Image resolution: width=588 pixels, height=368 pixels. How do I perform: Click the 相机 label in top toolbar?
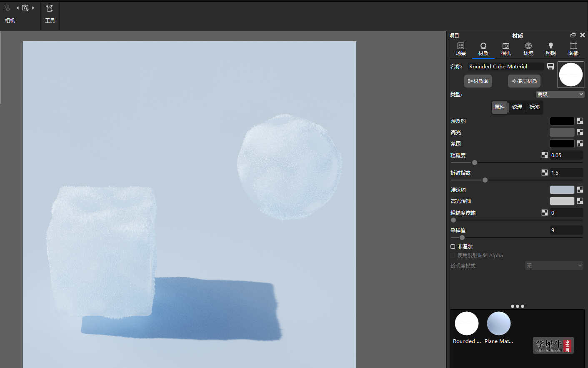[x=10, y=20]
